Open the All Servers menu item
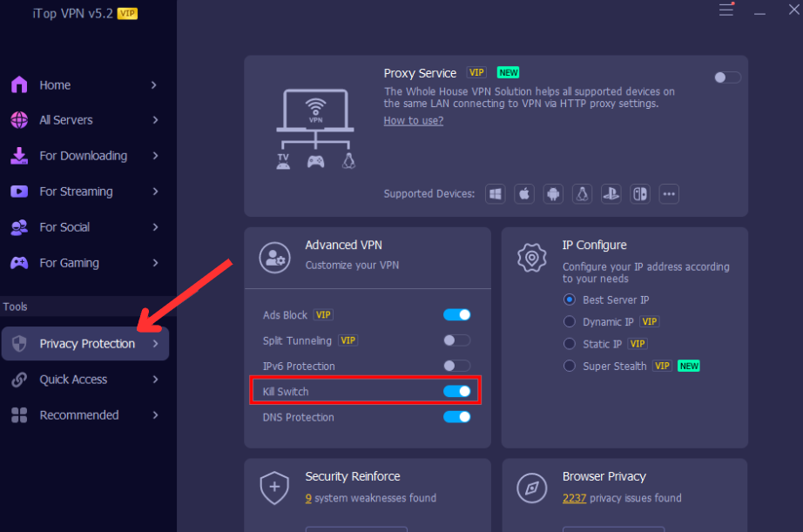The height and width of the screenshot is (532, 803). (85, 120)
